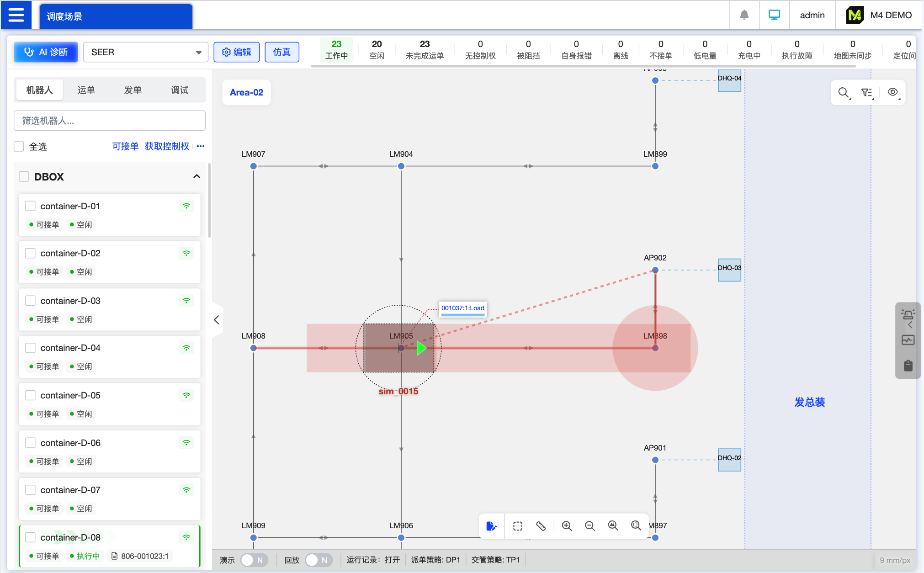Image resolution: width=924 pixels, height=573 pixels.
Task: Tick the 全选 select-all checkbox
Action: click(x=19, y=147)
